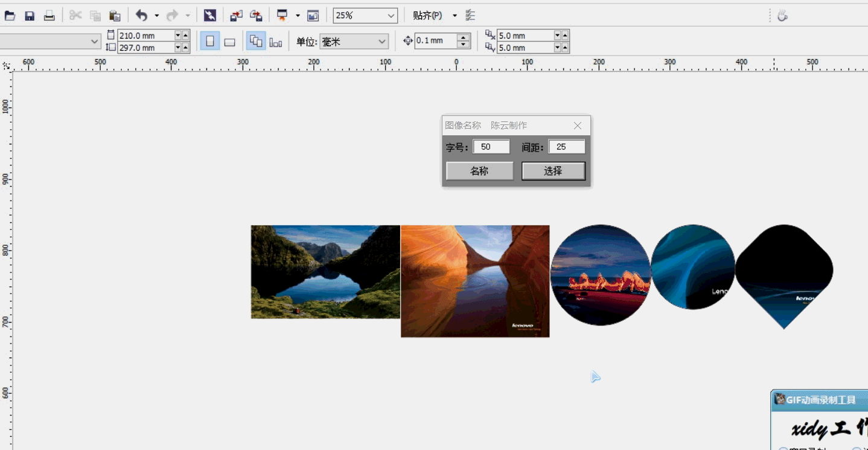Import a file using the import icon

pos(237,16)
